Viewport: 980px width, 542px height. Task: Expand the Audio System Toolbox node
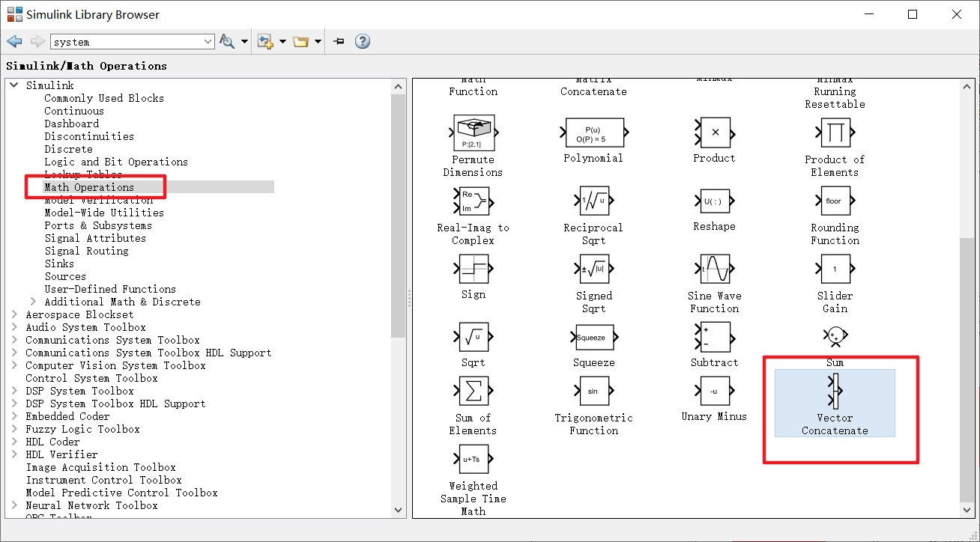coord(14,327)
